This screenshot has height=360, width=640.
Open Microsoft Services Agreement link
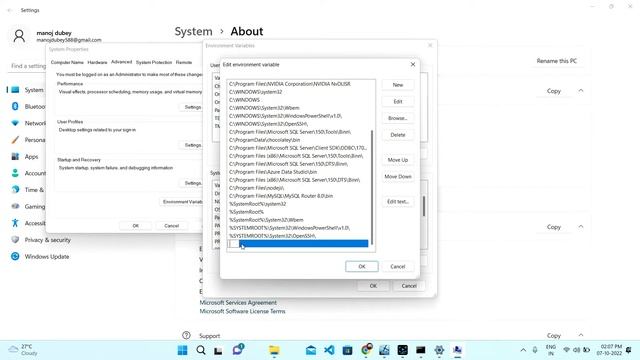[x=238, y=302]
